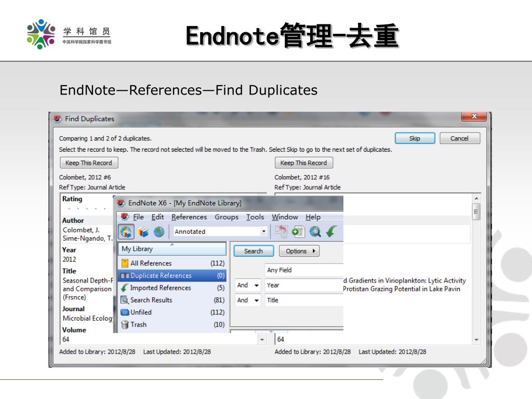Click the Skip button

tap(415, 138)
